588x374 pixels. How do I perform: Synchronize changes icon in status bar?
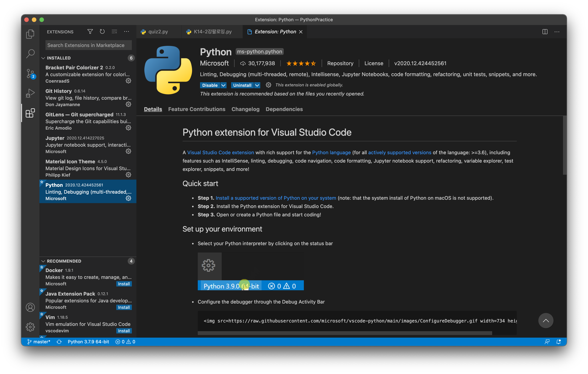pos(59,342)
